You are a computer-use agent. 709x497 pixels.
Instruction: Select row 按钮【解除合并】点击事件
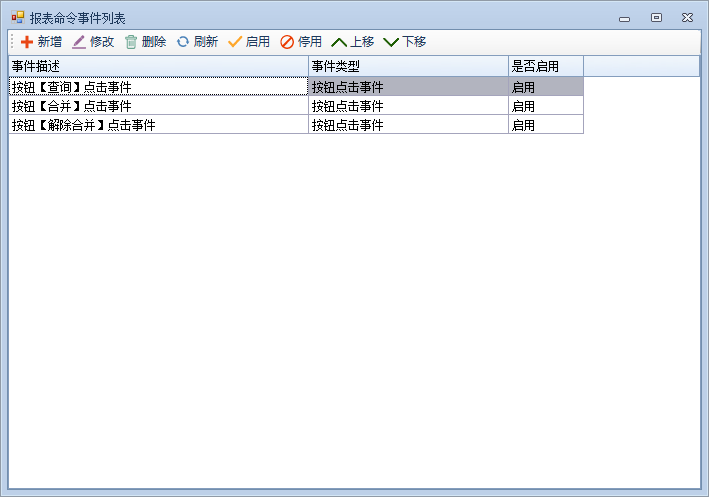(x=158, y=125)
